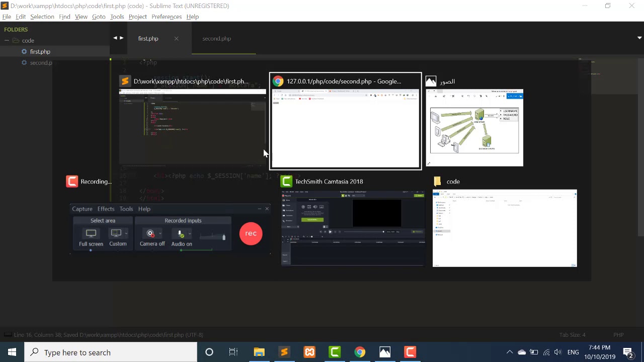This screenshot has height=362, width=644.
Task: Click the folder icon beside code title
Action: tap(437, 182)
